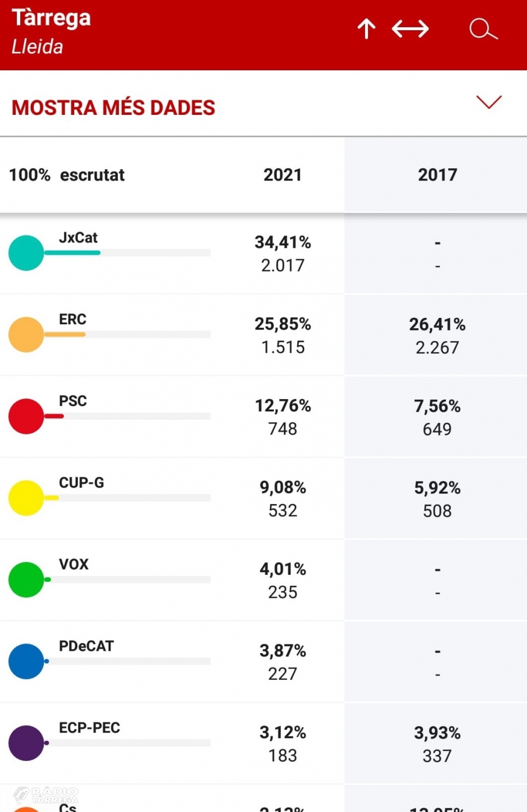
Task: Click the purple ECP-PEC party circle
Action: coord(26,743)
